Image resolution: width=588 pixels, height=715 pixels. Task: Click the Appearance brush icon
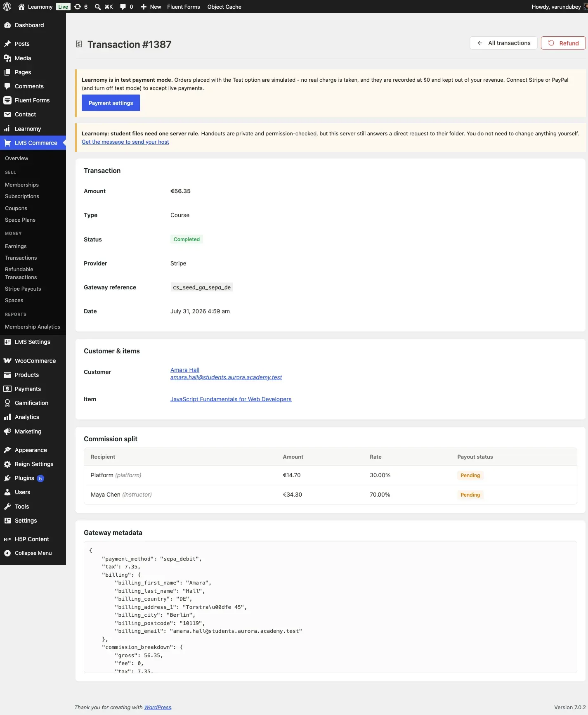tap(7, 450)
